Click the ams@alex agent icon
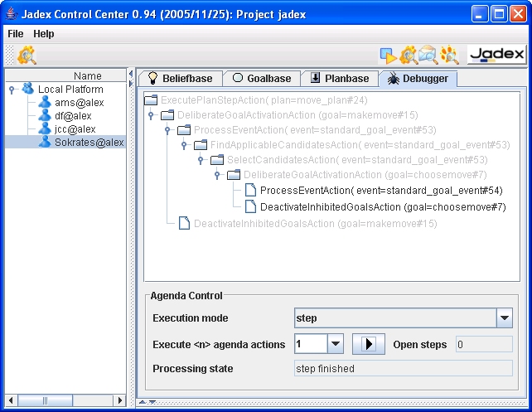 pyautogui.click(x=45, y=102)
